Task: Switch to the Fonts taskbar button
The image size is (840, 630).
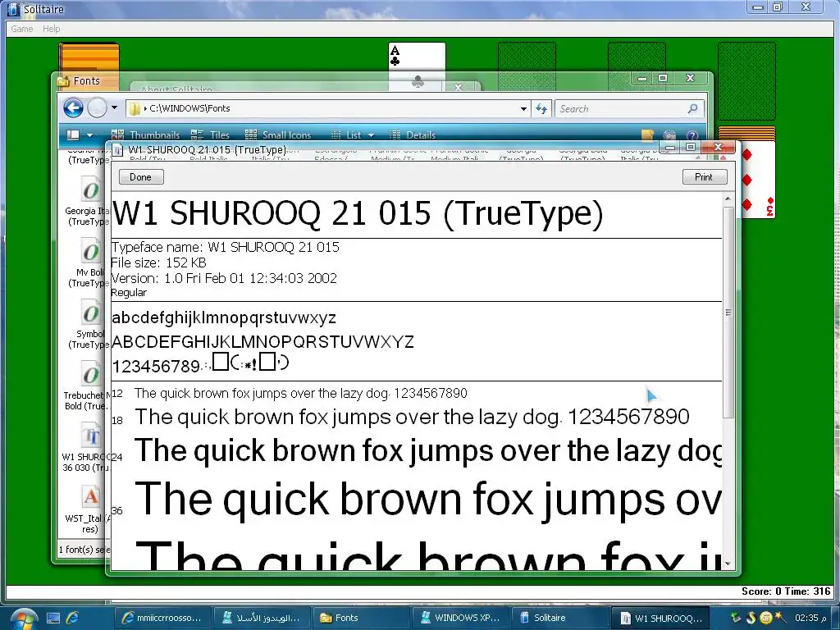Action: point(360,618)
